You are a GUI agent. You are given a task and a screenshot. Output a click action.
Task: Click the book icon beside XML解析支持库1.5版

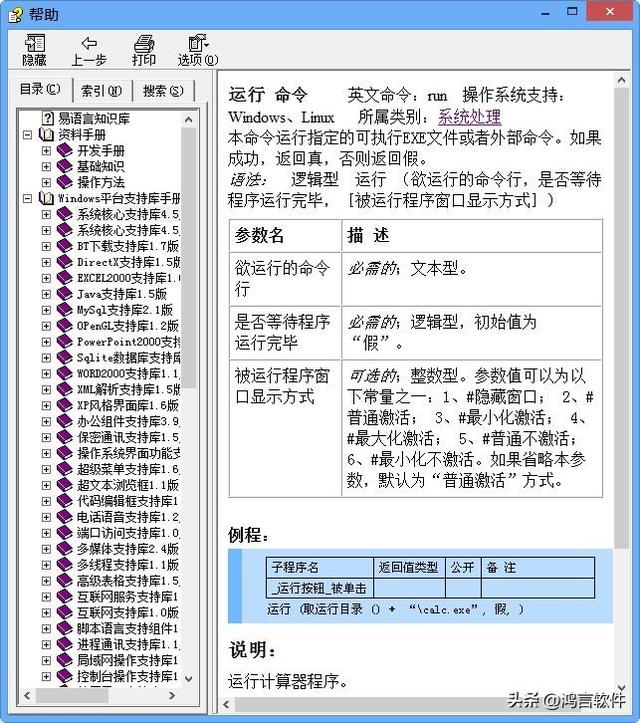(65, 390)
